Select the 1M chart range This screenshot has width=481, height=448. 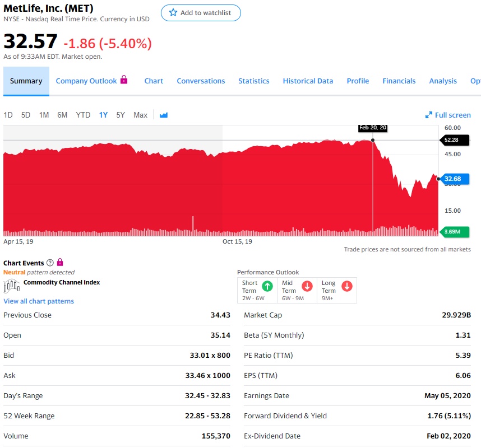[x=44, y=115]
